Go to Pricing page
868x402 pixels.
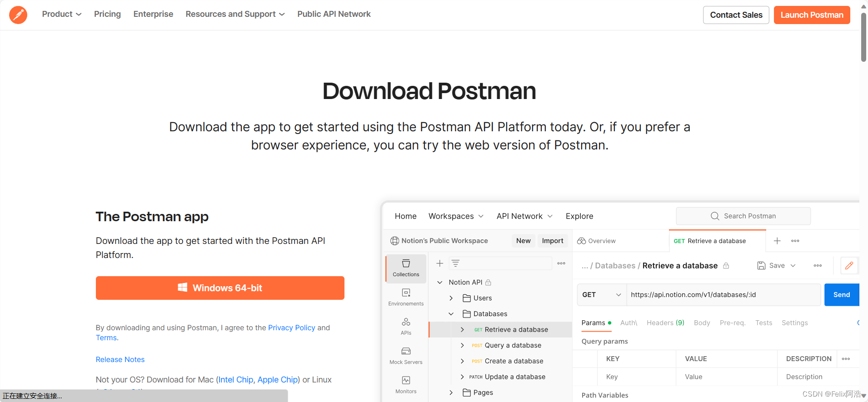click(x=107, y=14)
